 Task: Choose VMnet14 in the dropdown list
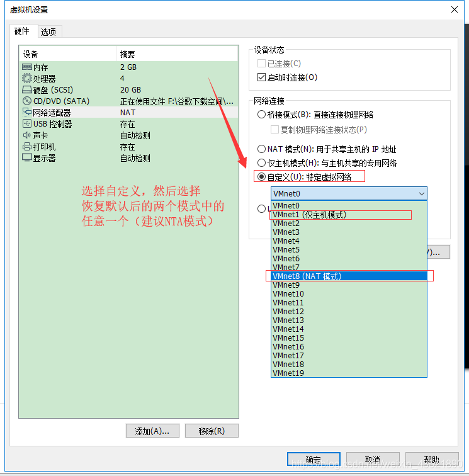(349, 329)
